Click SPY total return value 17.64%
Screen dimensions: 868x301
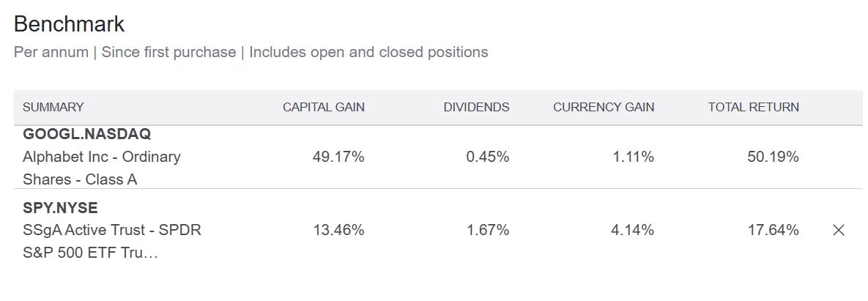[774, 230]
